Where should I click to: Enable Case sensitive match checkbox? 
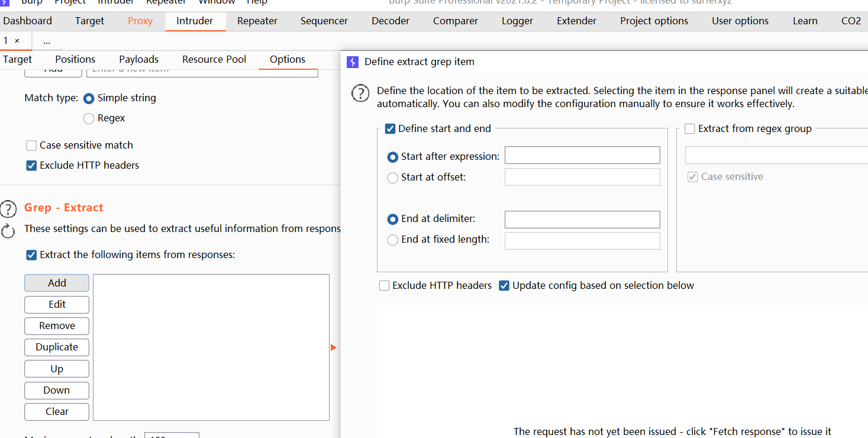pos(32,146)
